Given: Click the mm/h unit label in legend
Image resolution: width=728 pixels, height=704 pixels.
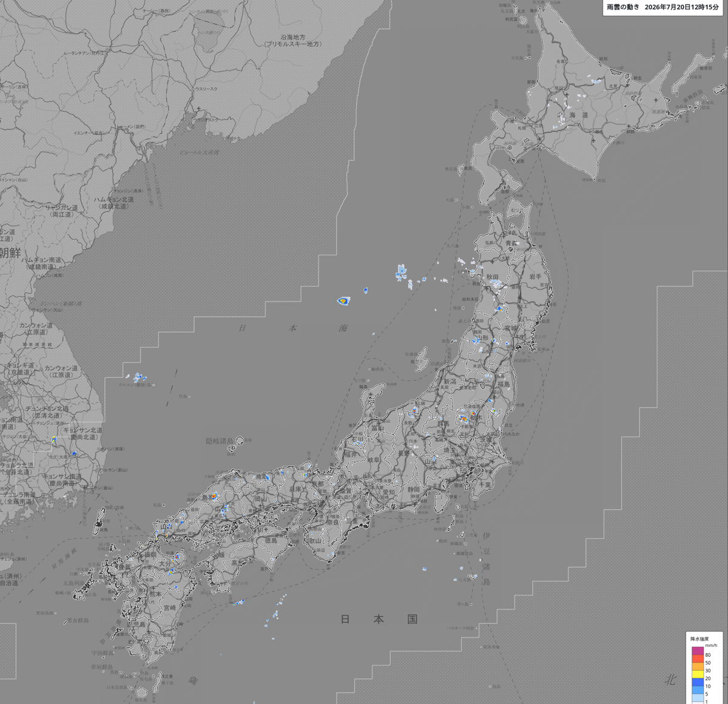Looking at the screenshot, I should pyautogui.click(x=711, y=646).
